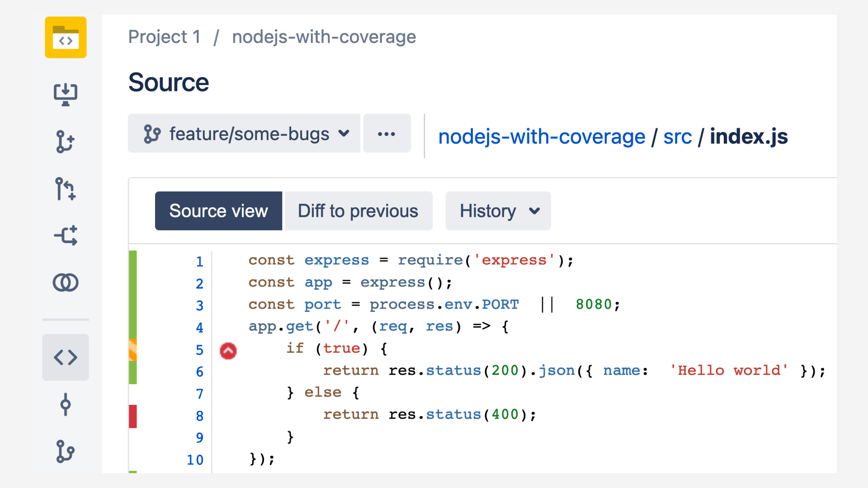Click the Compare sidebar icon
This screenshot has width=868, height=488.
(66, 283)
